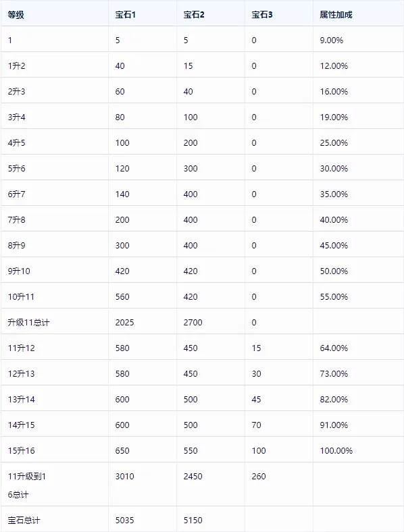Select the 100.00% attribute bonus cell
Viewport: 404px width, 532px height.
(x=336, y=450)
